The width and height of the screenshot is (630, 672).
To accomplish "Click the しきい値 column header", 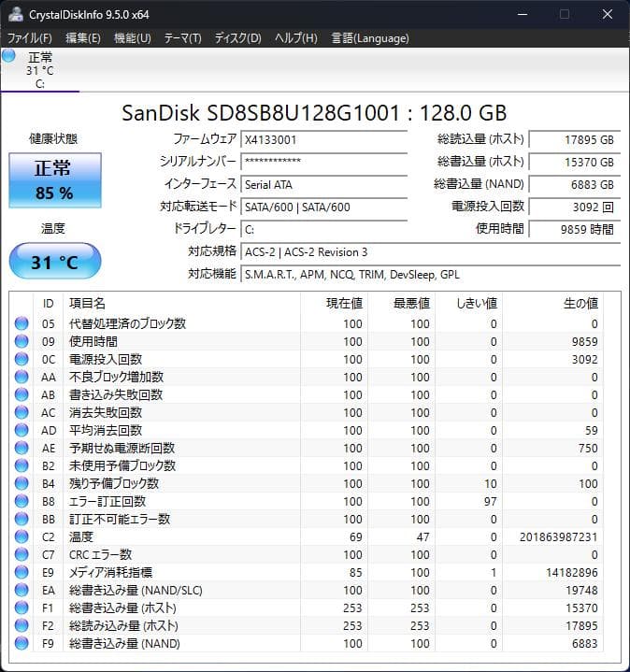I will pos(468,304).
